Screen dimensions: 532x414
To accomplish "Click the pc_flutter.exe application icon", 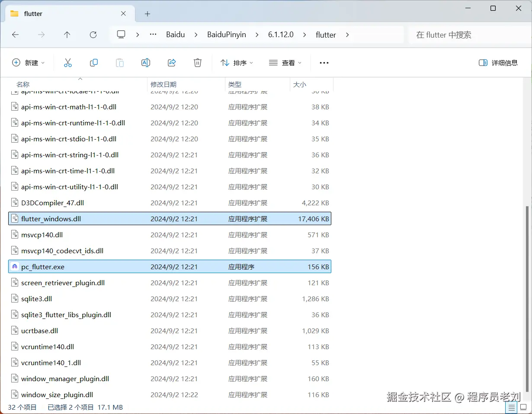I will click(15, 267).
